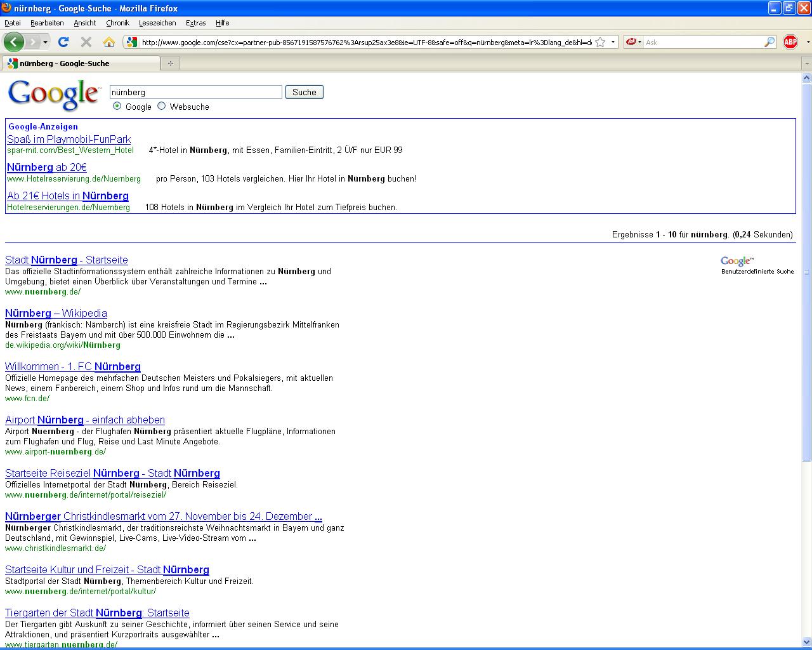
Task: Click the Suche button
Action: tap(304, 92)
